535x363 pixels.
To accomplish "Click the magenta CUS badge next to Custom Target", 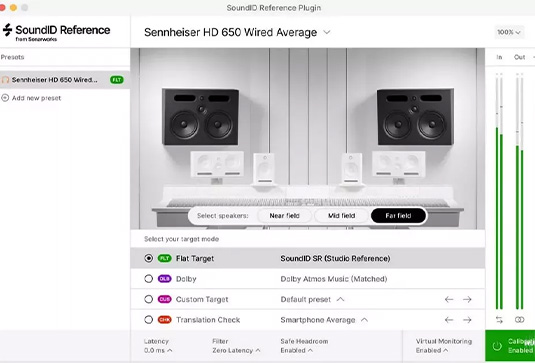I will pyautogui.click(x=164, y=299).
